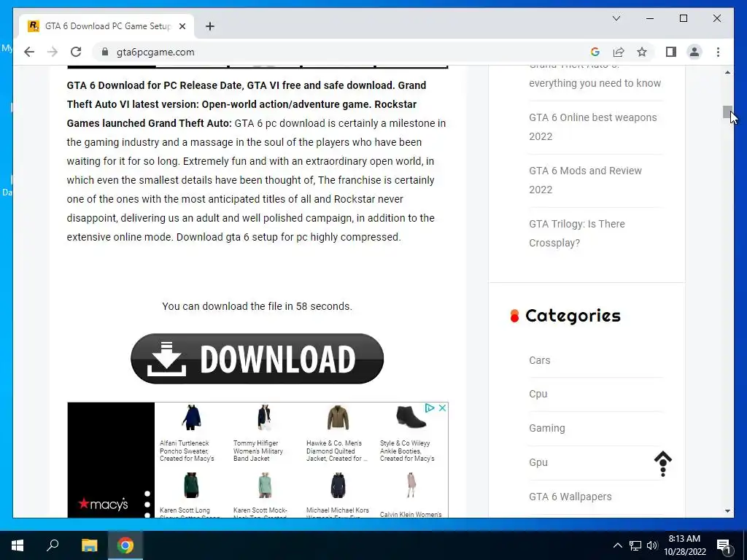Open the Windows Start menu
747x560 pixels.
[18, 545]
